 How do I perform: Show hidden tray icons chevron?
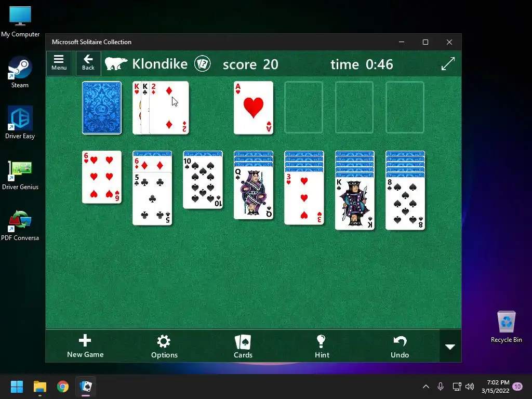point(426,387)
